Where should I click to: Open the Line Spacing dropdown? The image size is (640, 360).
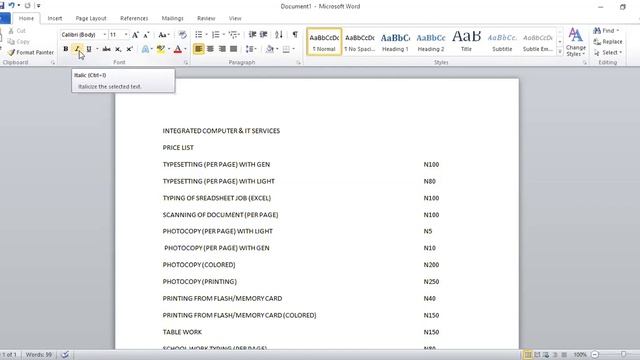click(250, 49)
